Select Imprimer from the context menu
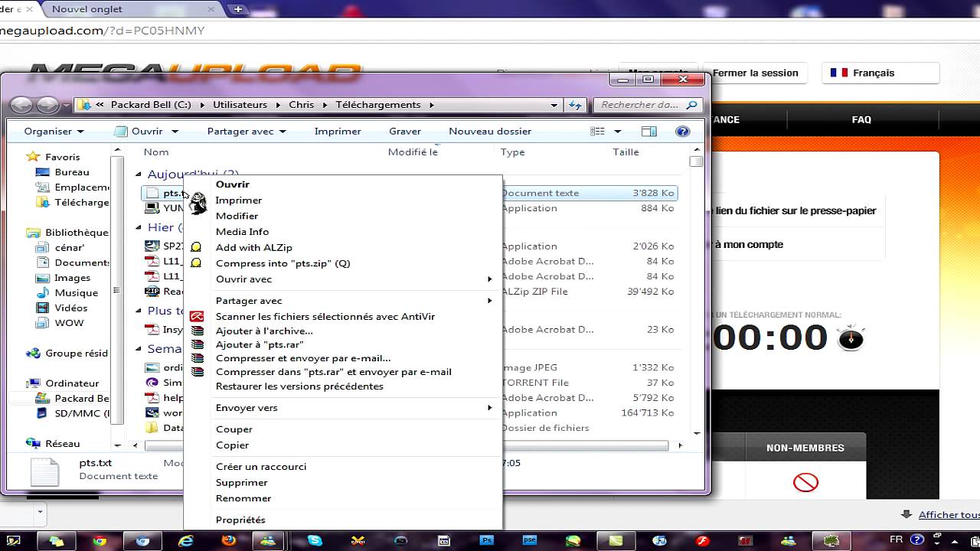 coord(239,200)
